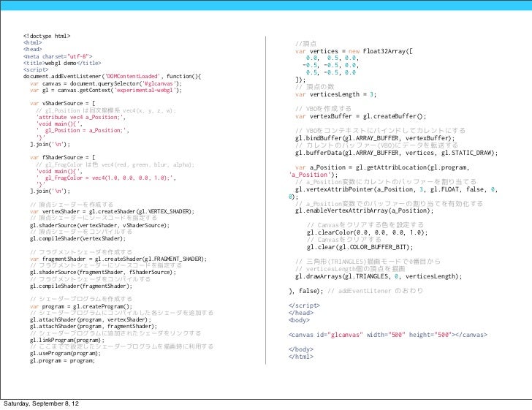Click the '<title>webgl demo</title>' line
This screenshot has width=532, height=410.
[x=62, y=63]
